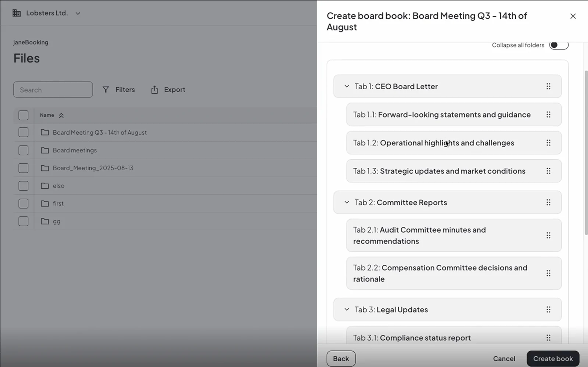Click folder icon of Board meetings row
The height and width of the screenshot is (367, 588).
click(45, 150)
